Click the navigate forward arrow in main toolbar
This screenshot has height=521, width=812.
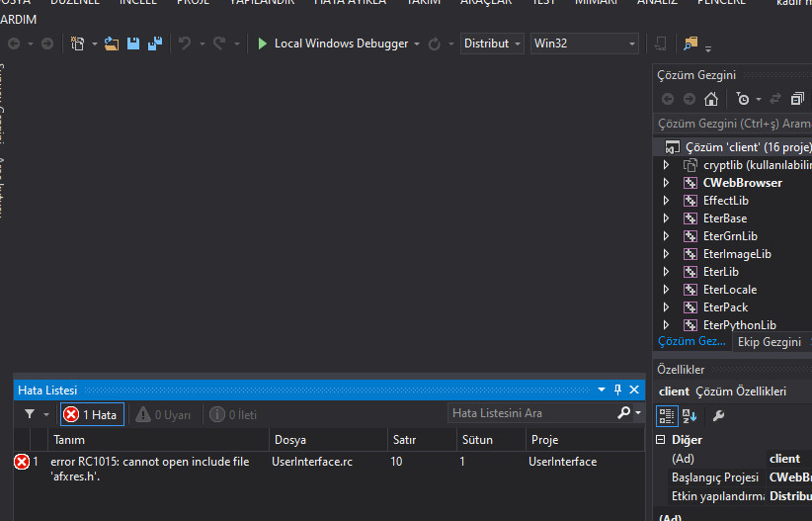click(x=47, y=44)
